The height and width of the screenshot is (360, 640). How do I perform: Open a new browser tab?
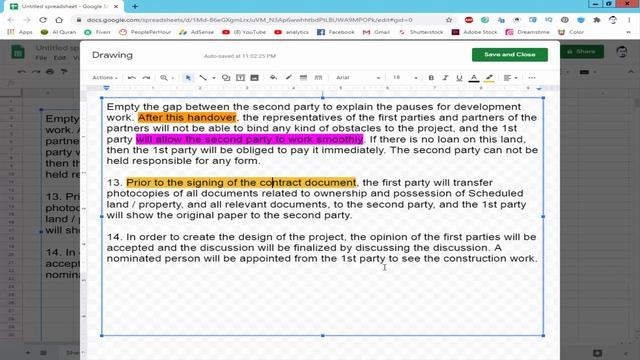click(x=135, y=7)
